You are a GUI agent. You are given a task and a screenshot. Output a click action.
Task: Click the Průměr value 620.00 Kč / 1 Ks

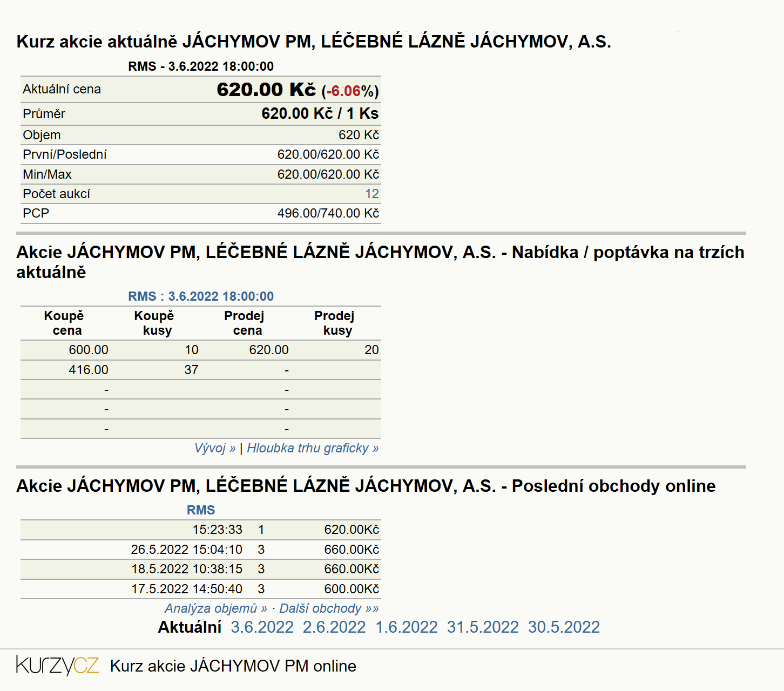320,114
